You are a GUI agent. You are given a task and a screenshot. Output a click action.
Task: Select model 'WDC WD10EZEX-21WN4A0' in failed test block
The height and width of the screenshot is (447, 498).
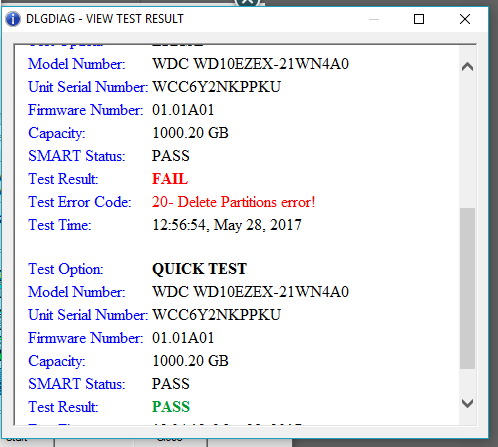[x=250, y=64]
